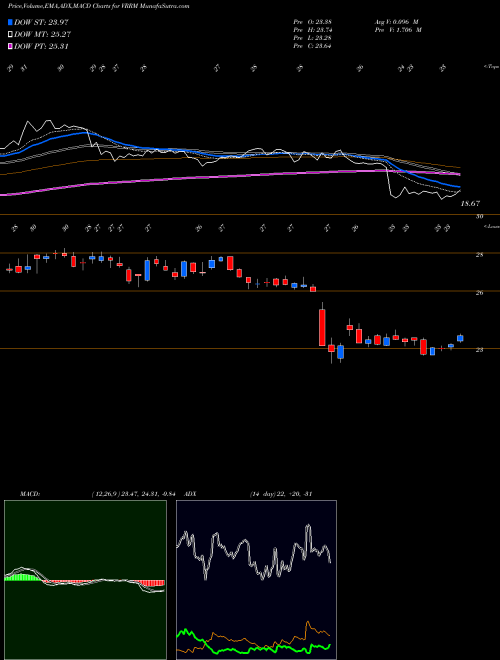Click inside the green MACD chart panel

[85, 580]
